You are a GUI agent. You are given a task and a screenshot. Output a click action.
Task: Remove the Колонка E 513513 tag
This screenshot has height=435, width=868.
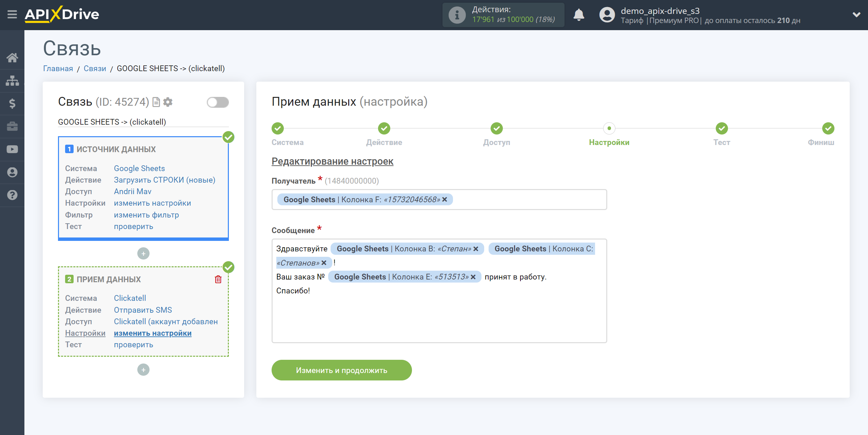473,277
